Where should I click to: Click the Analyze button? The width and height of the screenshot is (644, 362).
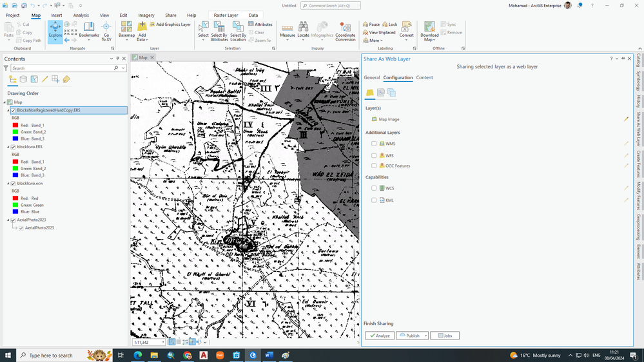(x=380, y=336)
